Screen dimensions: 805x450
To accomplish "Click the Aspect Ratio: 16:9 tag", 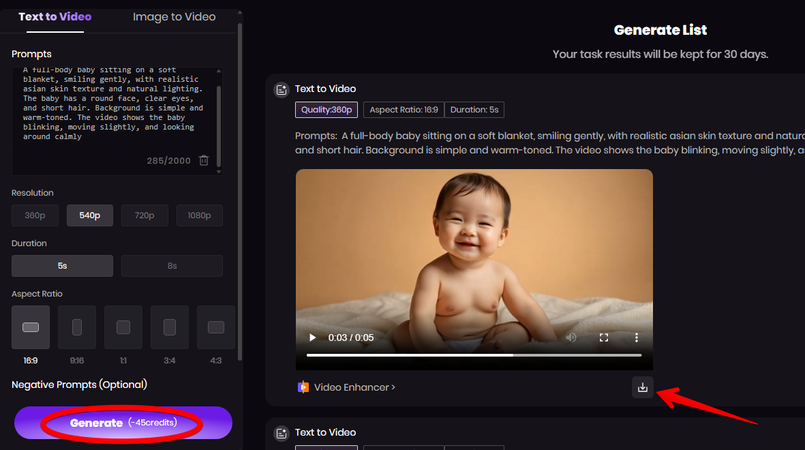I will (404, 110).
